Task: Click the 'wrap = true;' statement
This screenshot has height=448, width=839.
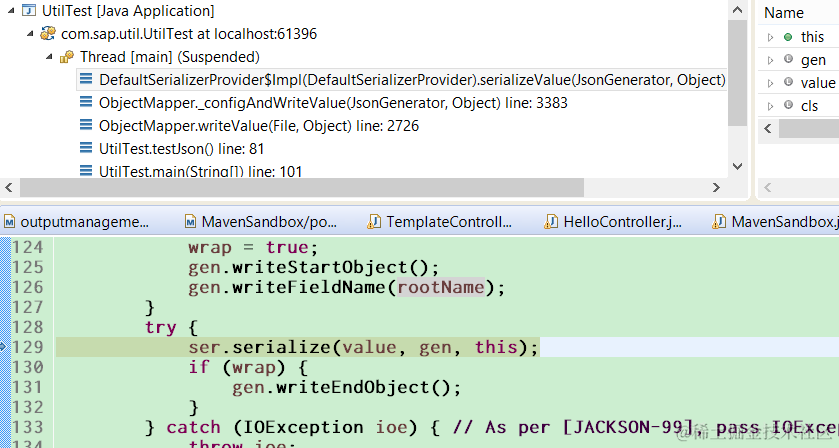Action: [x=253, y=248]
